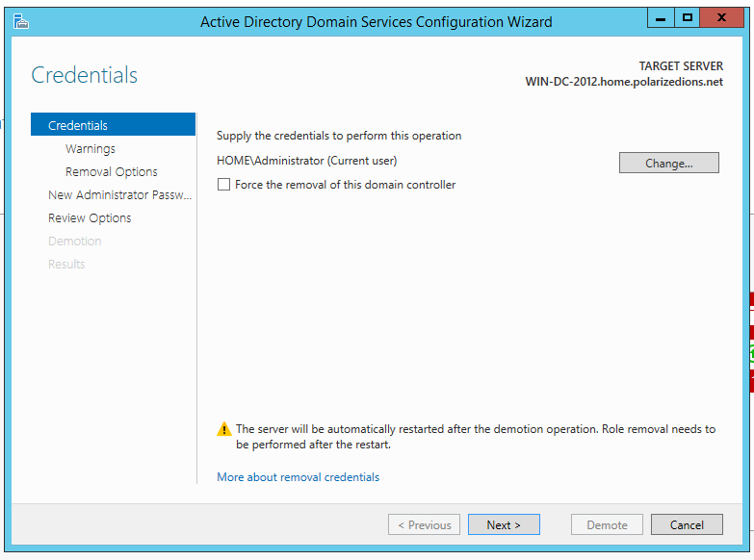The height and width of the screenshot is (560, 754).
Task: Close the wizard with the red X
Action: 728,17
